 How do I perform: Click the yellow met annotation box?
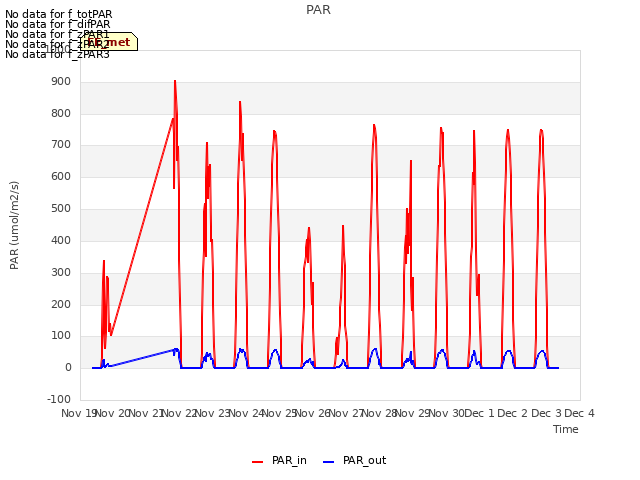109,42
